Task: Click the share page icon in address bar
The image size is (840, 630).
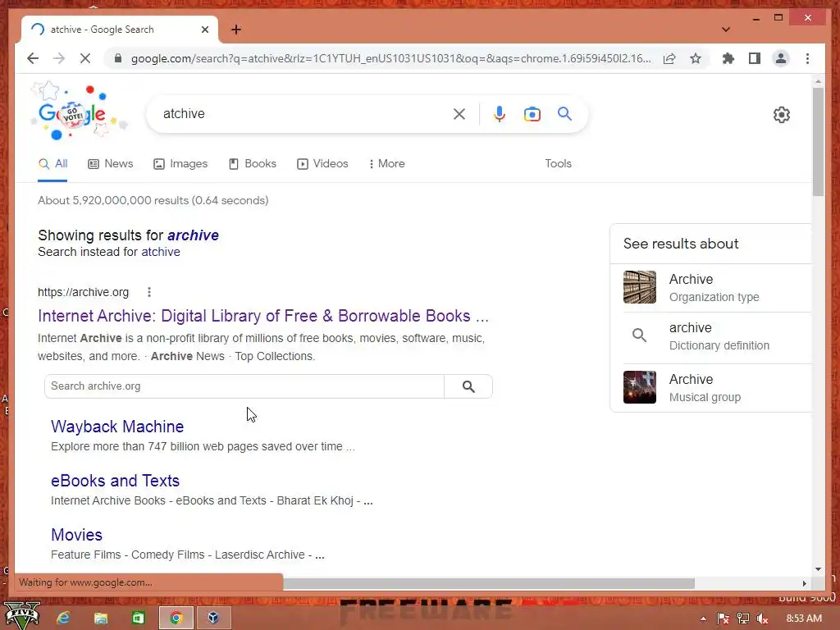Action: pyautogui.click(x=669, y=58)
